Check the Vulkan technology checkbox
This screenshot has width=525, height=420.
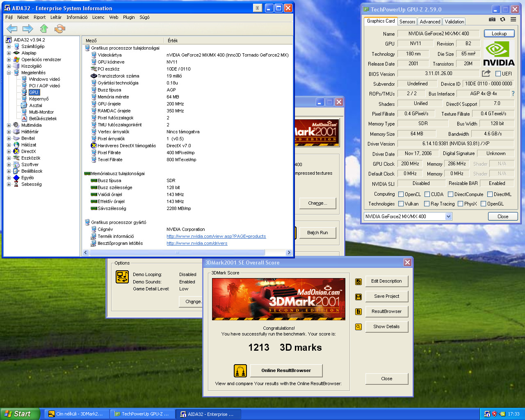tap(401, 204)
